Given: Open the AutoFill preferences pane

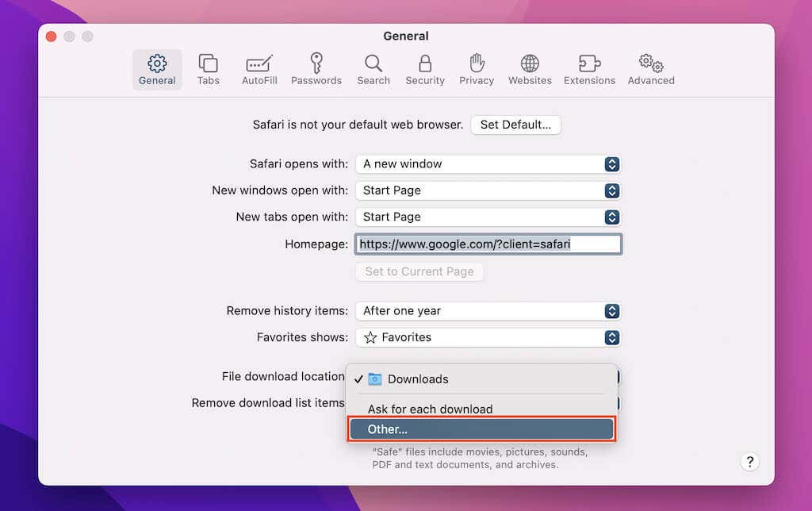Looking at the screenshot, I should 259,70.
